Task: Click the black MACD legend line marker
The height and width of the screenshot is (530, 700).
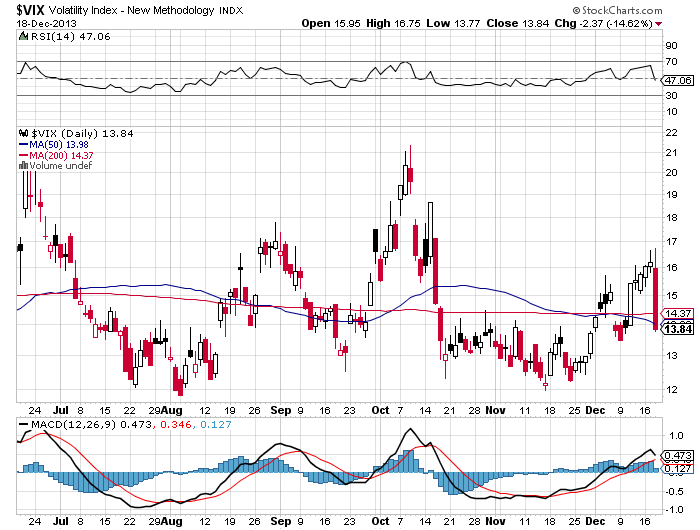Action: 24,424
